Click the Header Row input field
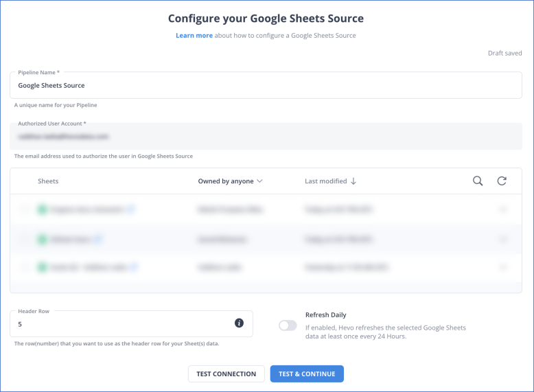Image resolution: width=534 pixels, height=392 pixels. click(x=131, y=323)
